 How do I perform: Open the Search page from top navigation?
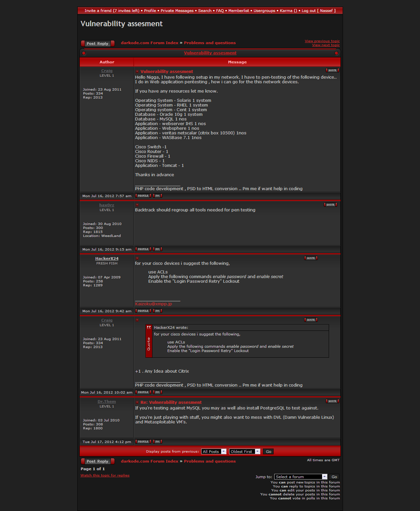(205, 11)
